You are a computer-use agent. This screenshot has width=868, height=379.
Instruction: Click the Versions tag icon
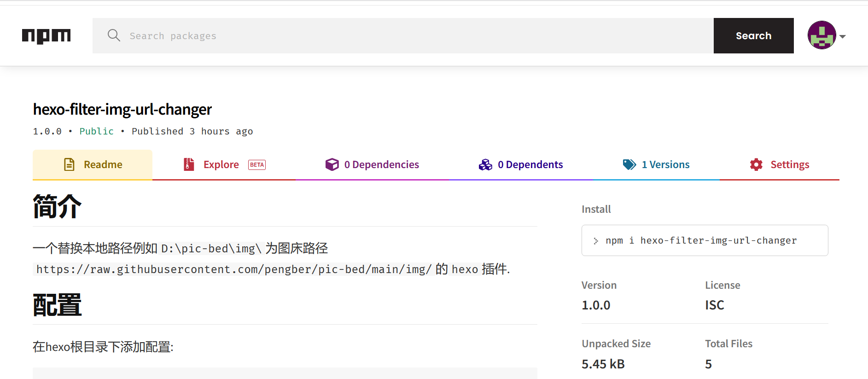tap(629, 164)
